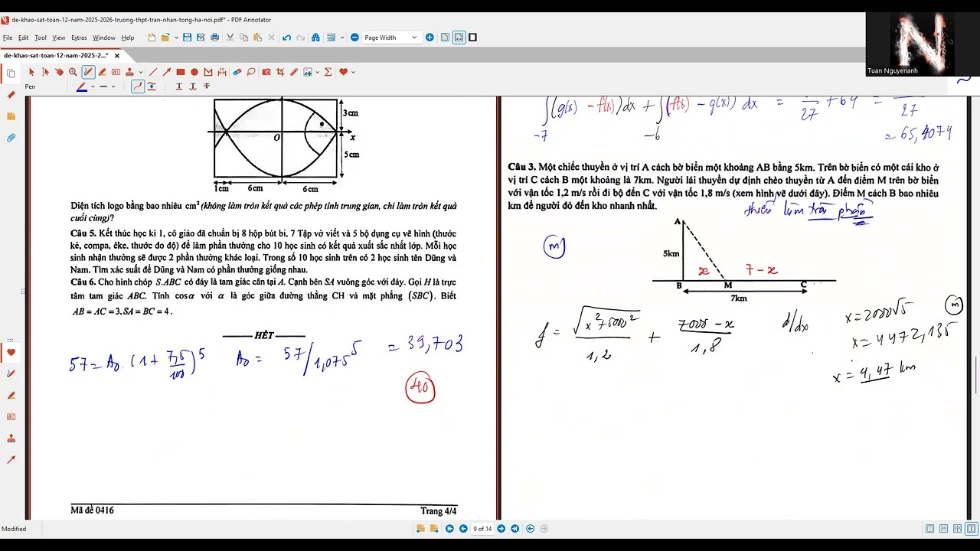Open the File menu
Viewport: 980px width, 551px height.
(8, 37)
